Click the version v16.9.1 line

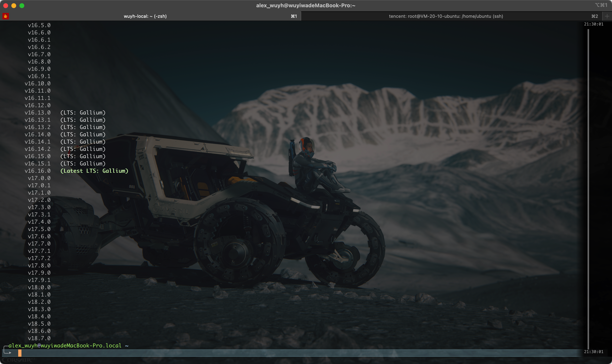click(x=39, y=76)
